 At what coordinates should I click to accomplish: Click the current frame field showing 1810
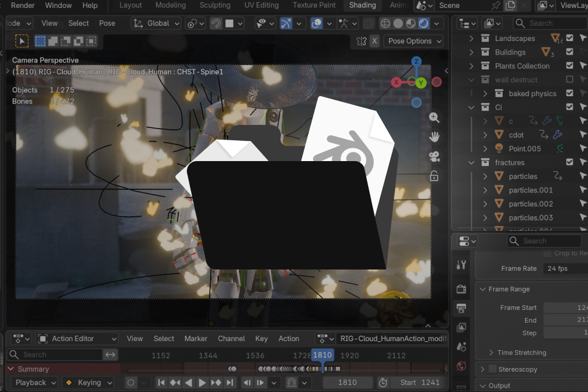(x=347, y=383)
